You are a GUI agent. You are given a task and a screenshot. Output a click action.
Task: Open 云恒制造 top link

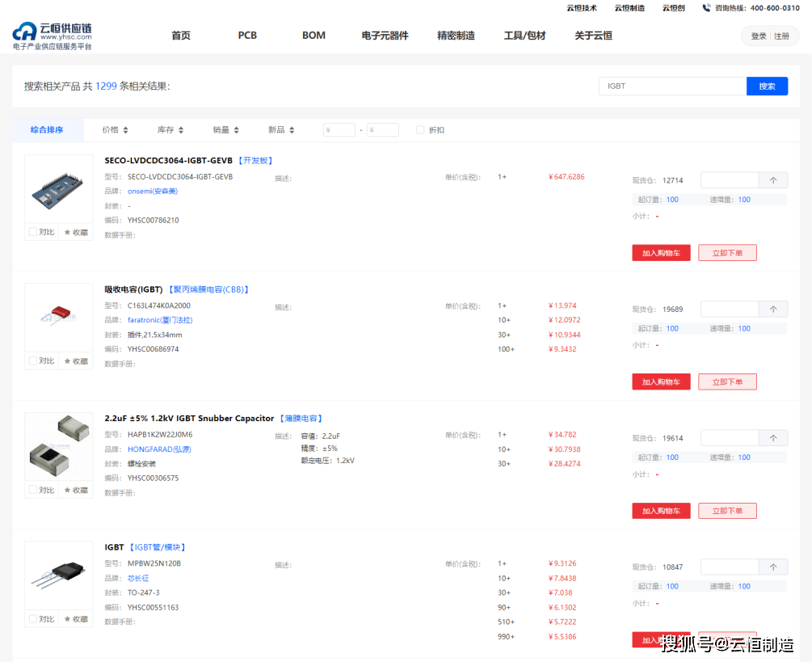point(629,8)
